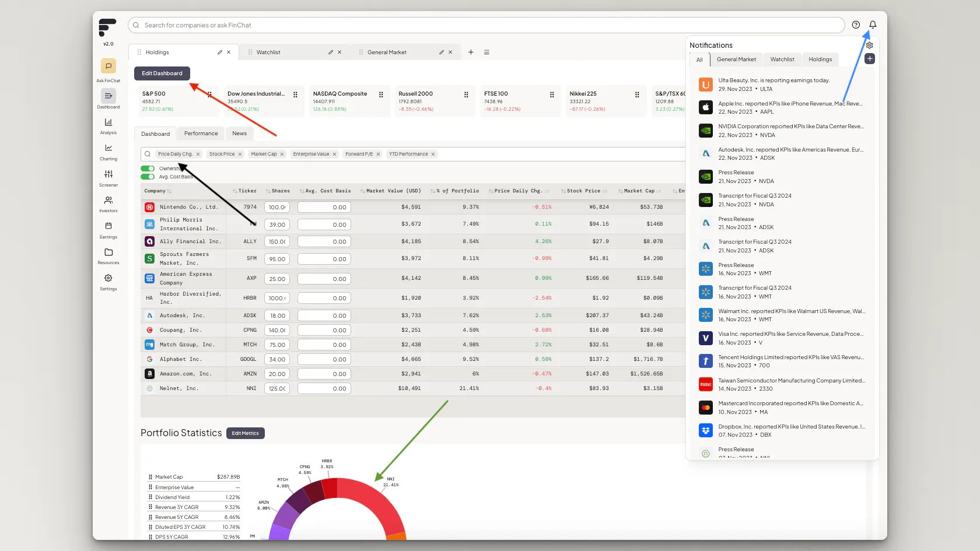Click the notifications bell icon
This screenshot has width=980, height=551.
(873, 25)
